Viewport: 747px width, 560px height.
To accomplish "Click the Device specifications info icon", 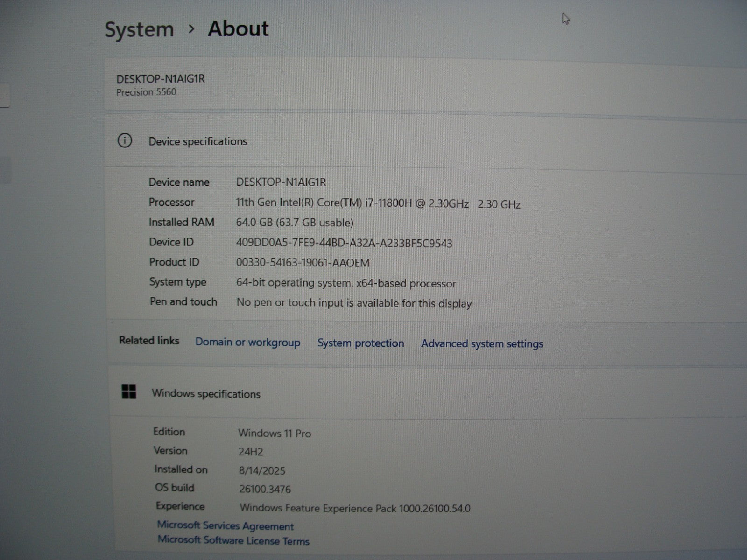I will pos(125,140).
